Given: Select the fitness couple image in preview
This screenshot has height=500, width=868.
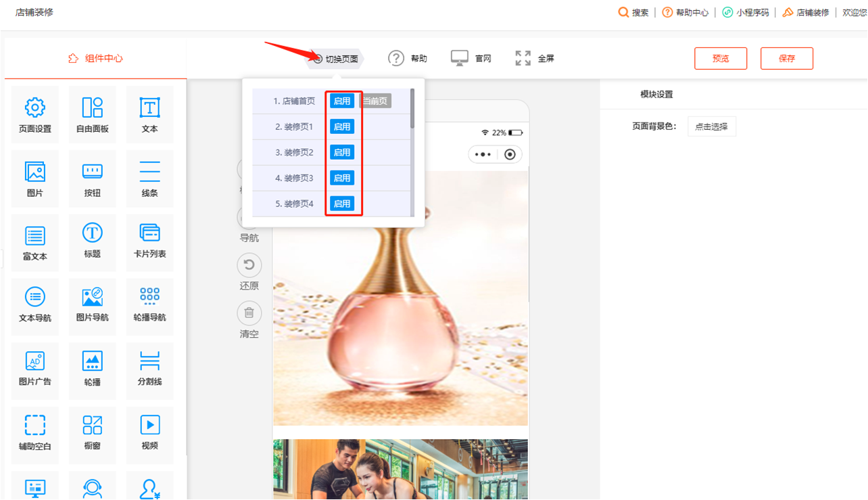Looking at the screenshot, I should [x=400, y=470].
